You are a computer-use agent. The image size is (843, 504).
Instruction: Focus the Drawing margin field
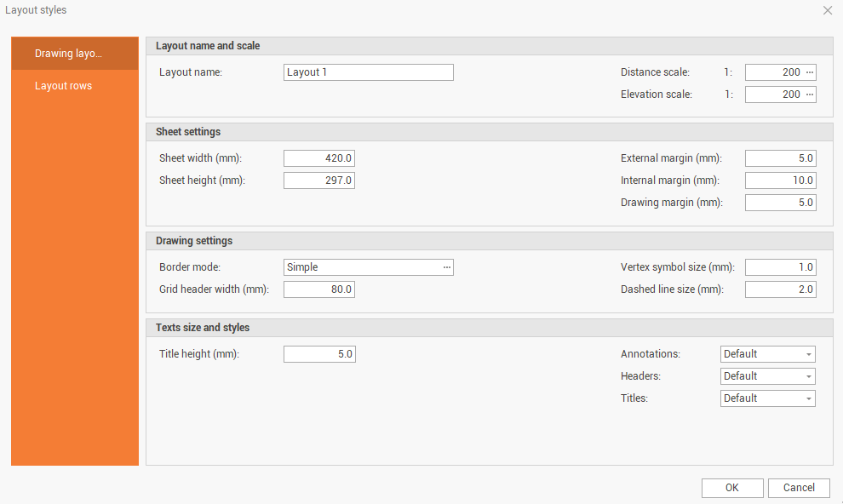[x=780, y=203]
